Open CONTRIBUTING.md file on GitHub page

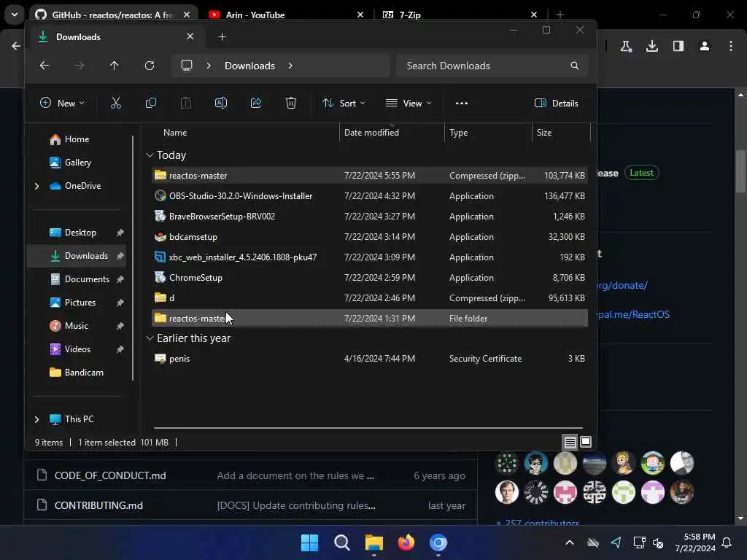[x=98, y=505]
